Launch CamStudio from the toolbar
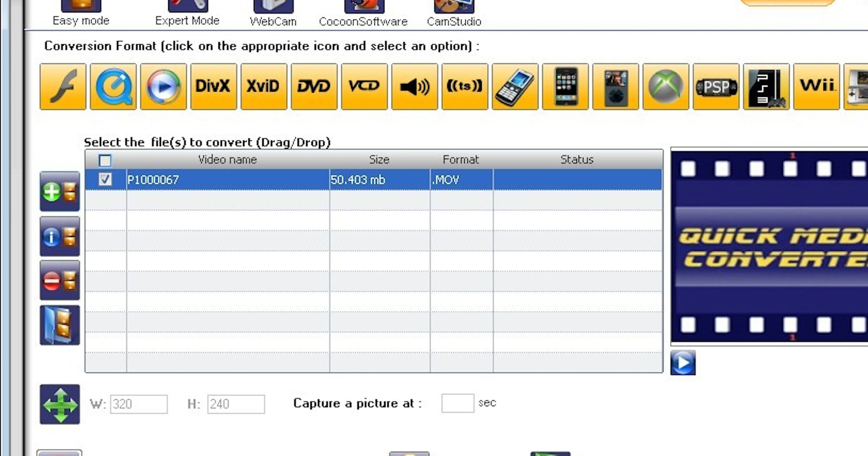Image resolution: width=868 pixels, height=456 pixels. pyautogui.click(x=454, y=13)
